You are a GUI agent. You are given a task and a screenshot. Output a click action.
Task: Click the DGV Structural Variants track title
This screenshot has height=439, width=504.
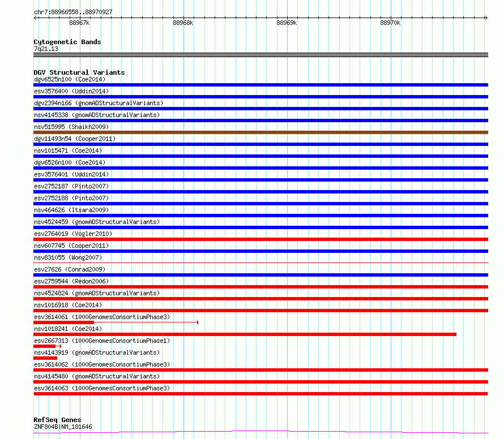79,72
